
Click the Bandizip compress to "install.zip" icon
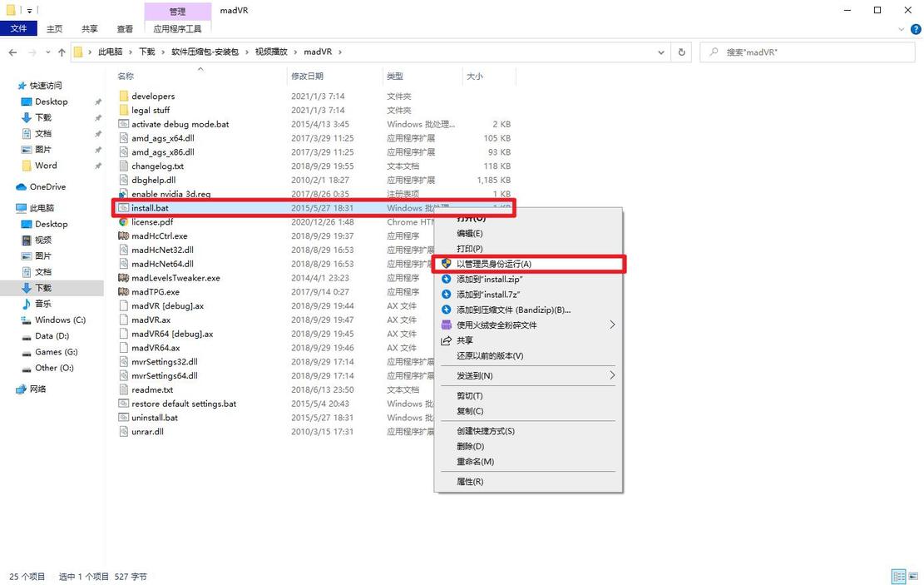click(447, 280)
